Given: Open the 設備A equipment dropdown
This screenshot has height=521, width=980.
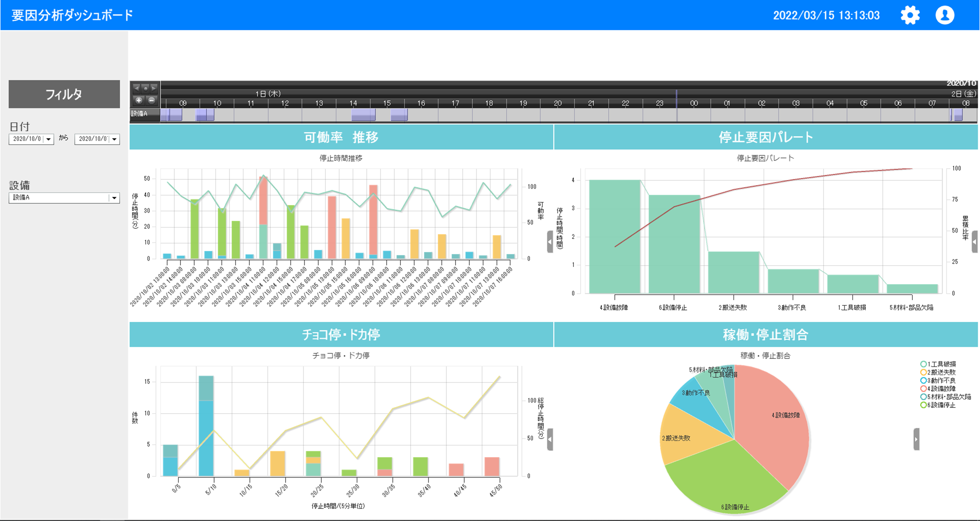Looking at the screenshot, I should 114,198.
